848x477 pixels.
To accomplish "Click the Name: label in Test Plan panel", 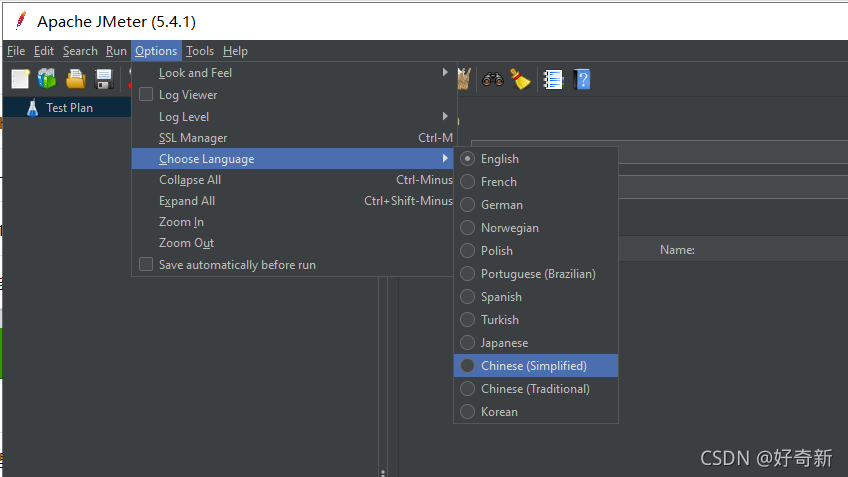I will point(677,250).
